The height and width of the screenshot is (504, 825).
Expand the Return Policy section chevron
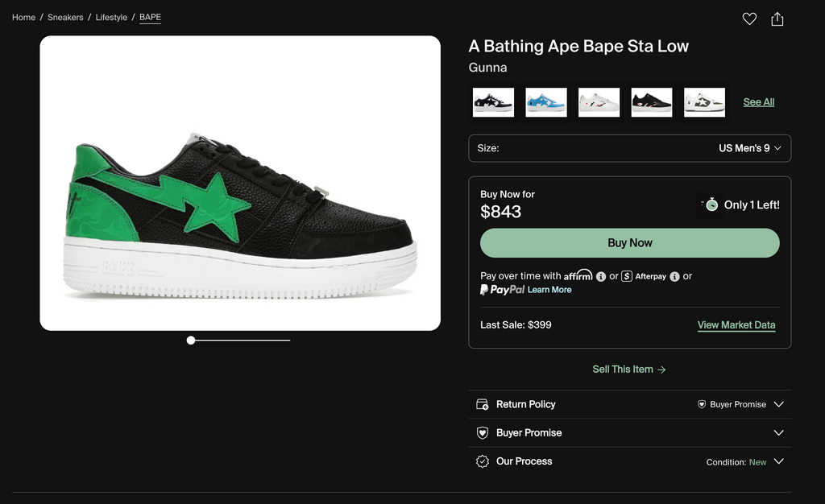778,404
